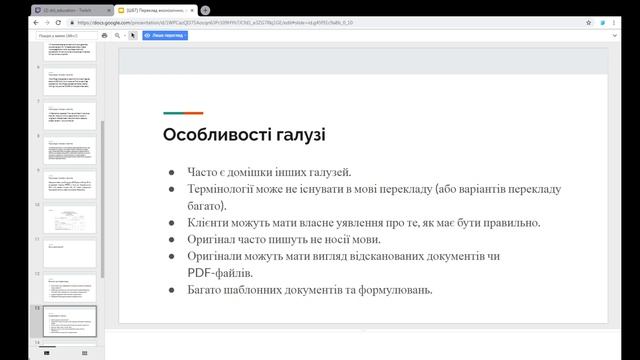
Task: Open a new browser tab with the plus button
Action: 205,10
